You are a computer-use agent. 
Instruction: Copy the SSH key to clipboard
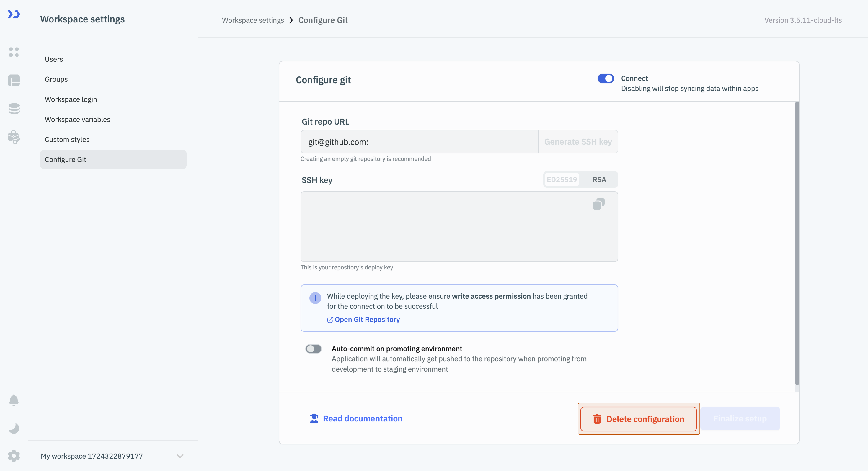(x=598, y=204)
